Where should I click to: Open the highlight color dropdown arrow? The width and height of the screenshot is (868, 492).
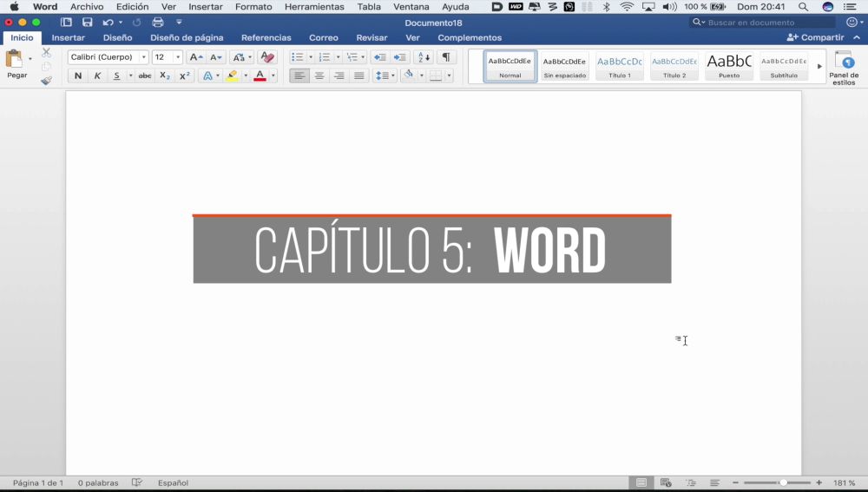coord(246,75)
